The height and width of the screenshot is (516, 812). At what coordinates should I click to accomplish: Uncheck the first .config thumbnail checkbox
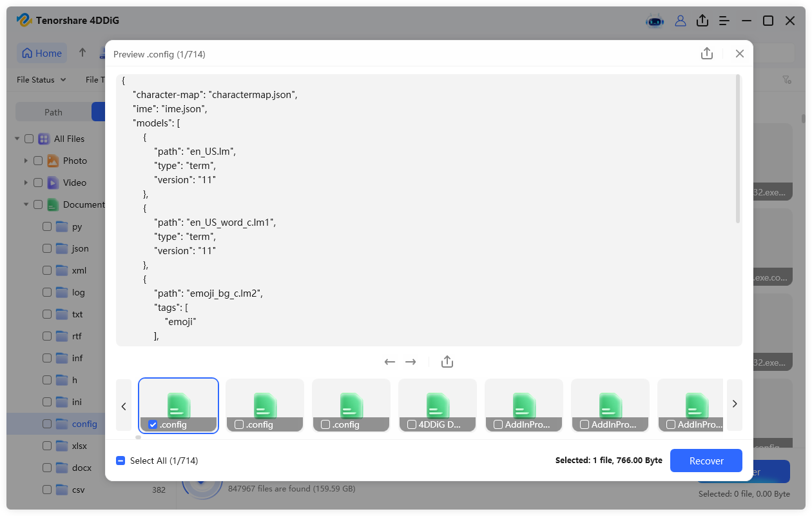153,424
